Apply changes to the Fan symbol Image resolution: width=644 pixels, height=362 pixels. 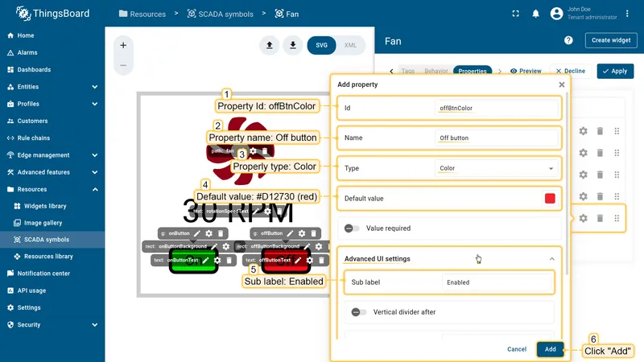click(x=615, y=71)
